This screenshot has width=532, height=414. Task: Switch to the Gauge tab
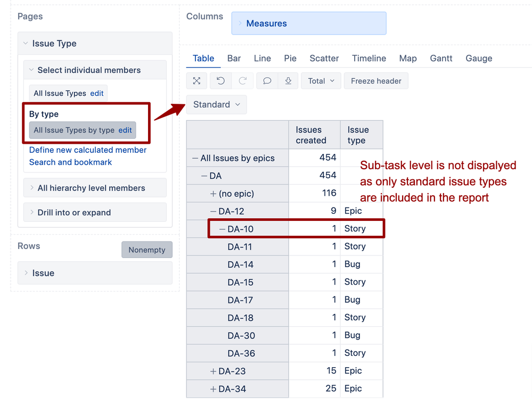pyautogui.click(x=479, y=59)
